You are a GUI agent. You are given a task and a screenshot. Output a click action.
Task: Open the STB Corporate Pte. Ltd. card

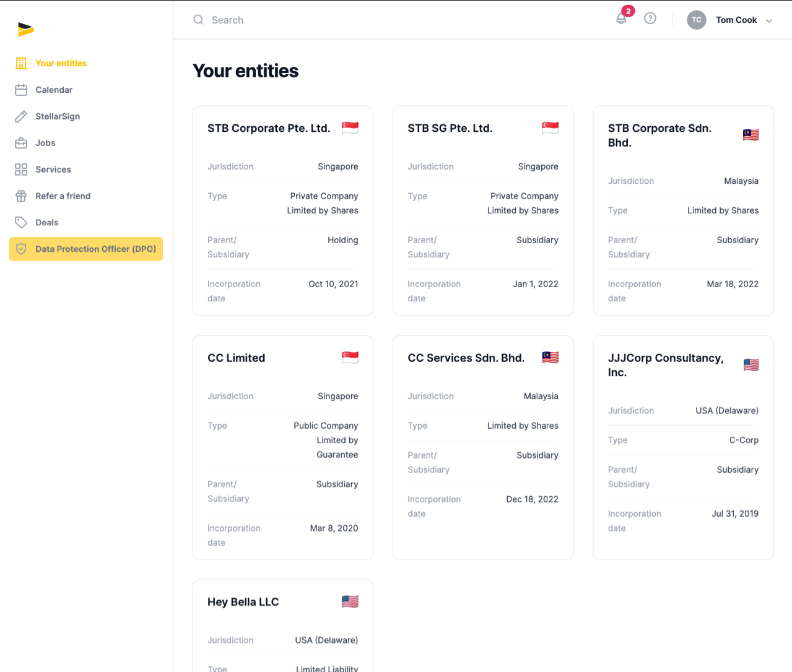pos(283,211)
